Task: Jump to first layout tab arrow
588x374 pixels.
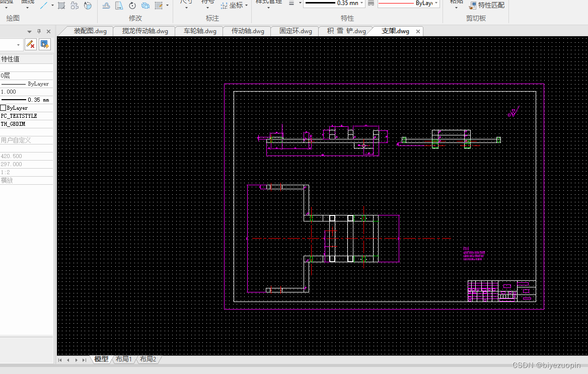Action: [60, 360]
